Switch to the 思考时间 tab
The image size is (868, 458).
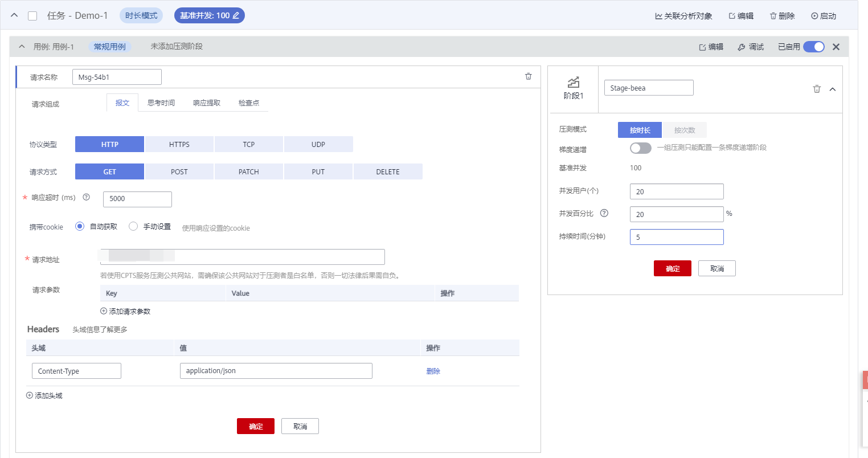[161, 103]
